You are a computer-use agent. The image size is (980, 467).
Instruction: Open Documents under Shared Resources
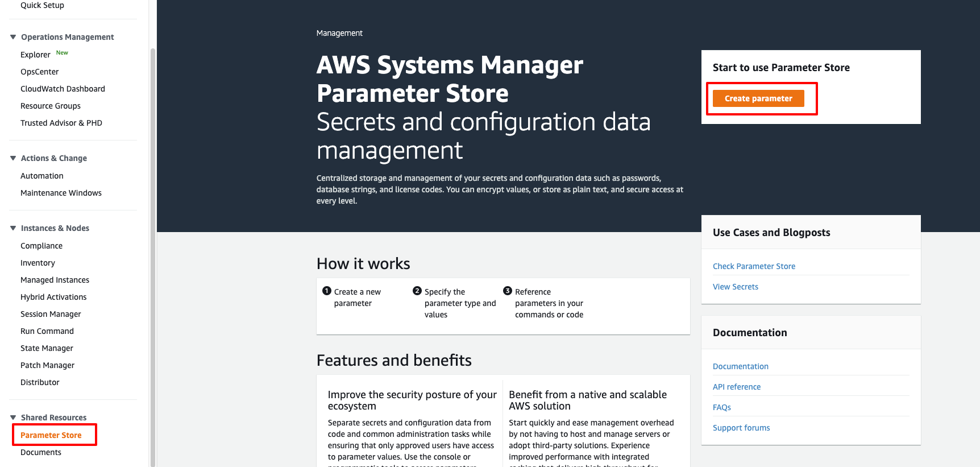[41, 452]
